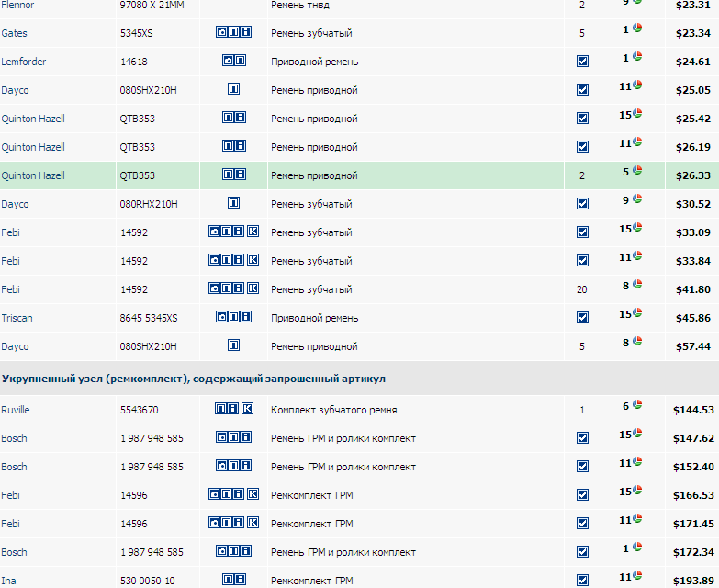Open the photo icon in the $147.62 Bosch row
The width and height of the screenshot is (719, 588).
[221, 436]
